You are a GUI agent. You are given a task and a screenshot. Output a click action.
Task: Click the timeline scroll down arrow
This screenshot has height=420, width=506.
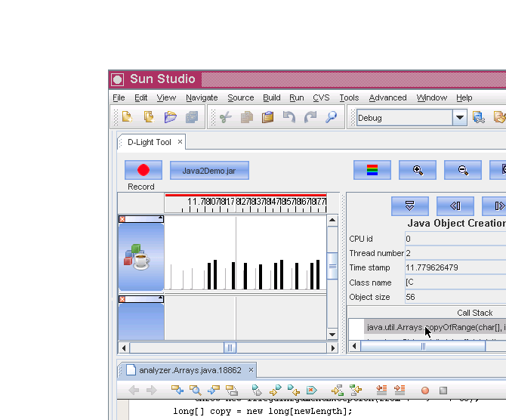[x=332, y=335]
